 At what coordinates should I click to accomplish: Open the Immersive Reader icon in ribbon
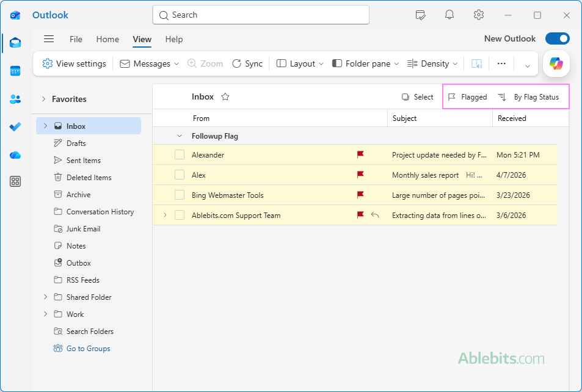coord(476,64)
